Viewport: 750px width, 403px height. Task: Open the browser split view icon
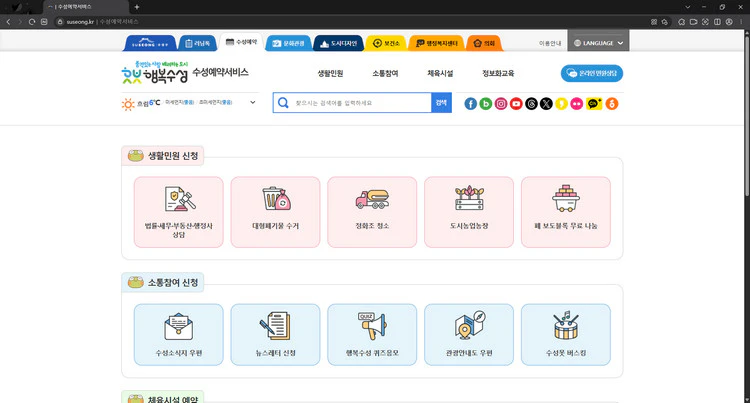(x=717, y=22)
